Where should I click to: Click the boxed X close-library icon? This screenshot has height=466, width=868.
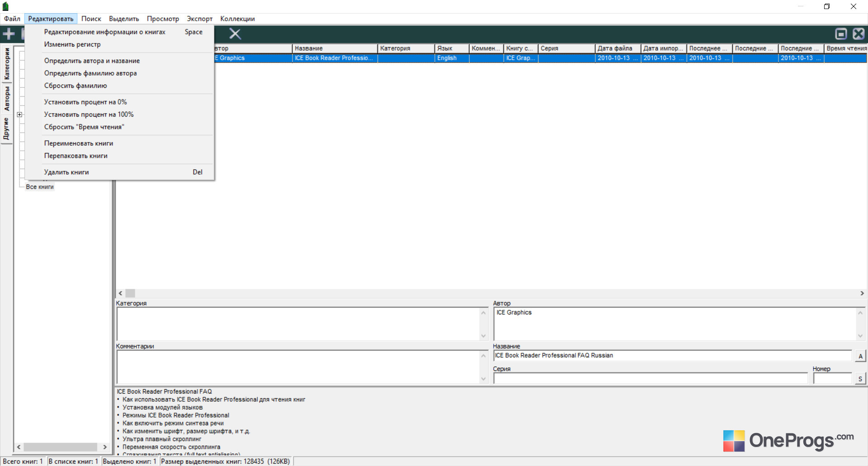tap(859, 34)
